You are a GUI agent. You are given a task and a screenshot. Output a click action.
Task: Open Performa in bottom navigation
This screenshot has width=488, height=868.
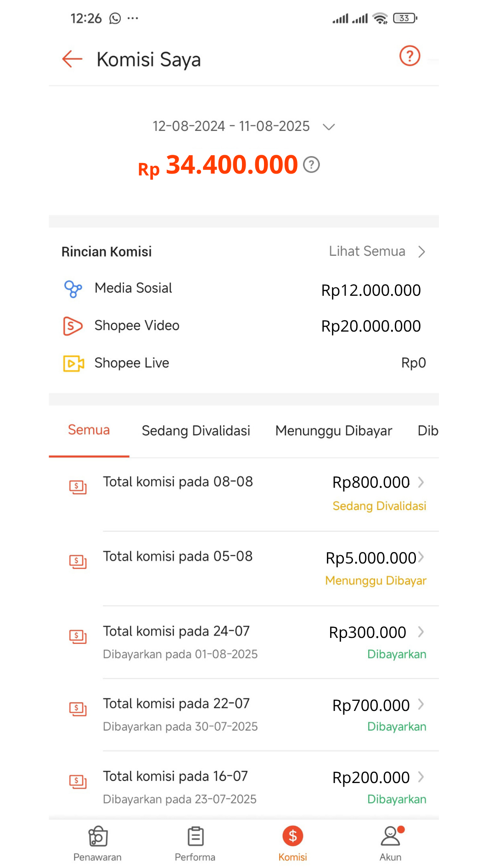click(x=195, y=843)
